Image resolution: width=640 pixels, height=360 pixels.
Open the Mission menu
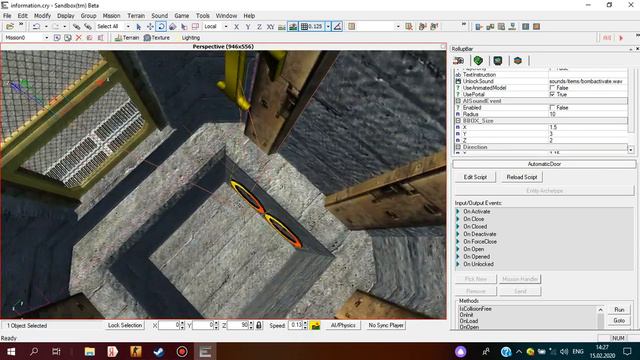[111, 16]
